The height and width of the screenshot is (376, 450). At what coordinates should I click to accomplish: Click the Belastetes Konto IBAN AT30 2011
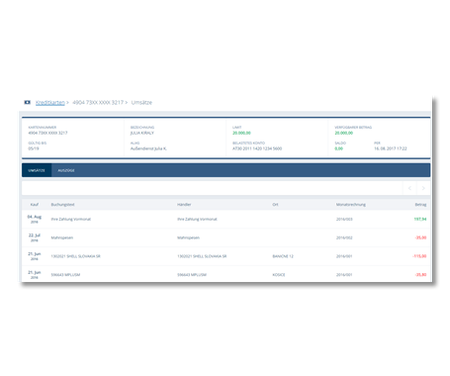257,149
